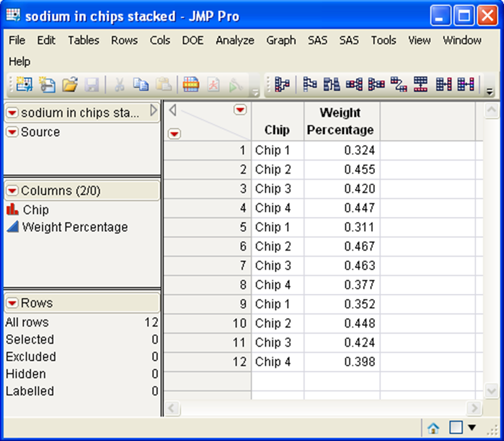Open the Rows panel red triangle menu
Viewport: 504px width, 441px height.
click(12, 303)
